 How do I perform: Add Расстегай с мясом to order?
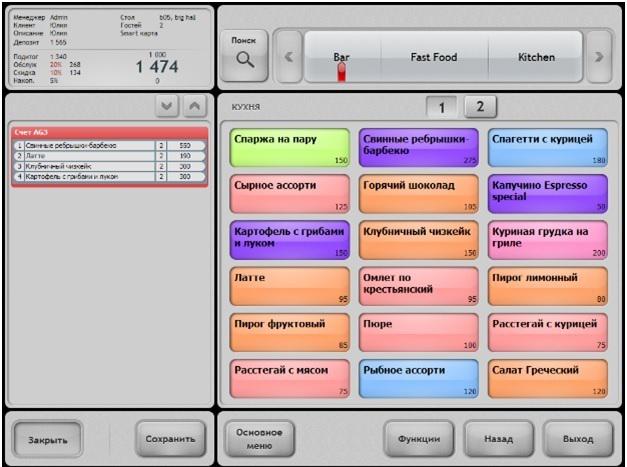[x=290, y=378]
